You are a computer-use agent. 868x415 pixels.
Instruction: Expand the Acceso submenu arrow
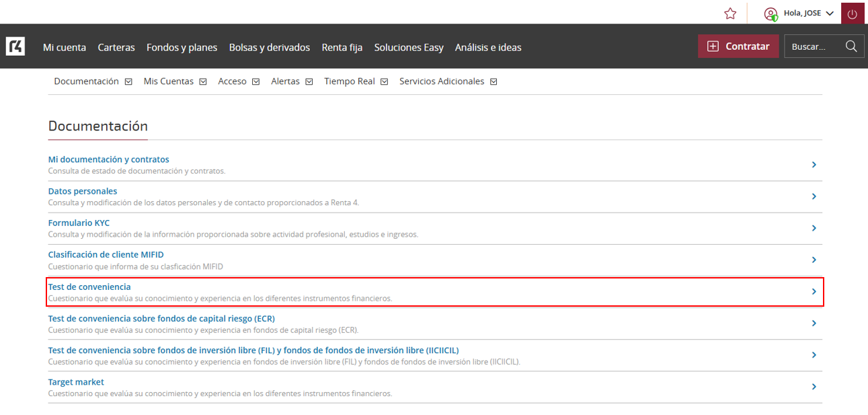tap(256, 81)
